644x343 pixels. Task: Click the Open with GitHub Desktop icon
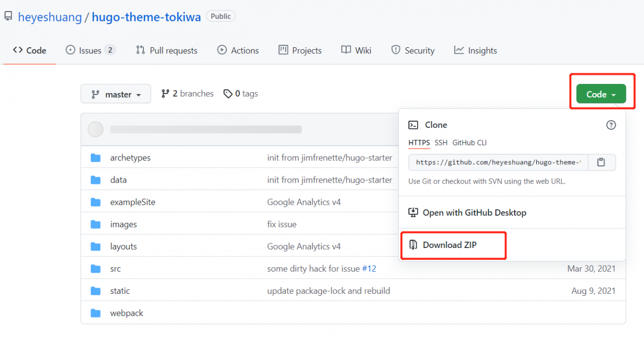[x=413, y=213]
